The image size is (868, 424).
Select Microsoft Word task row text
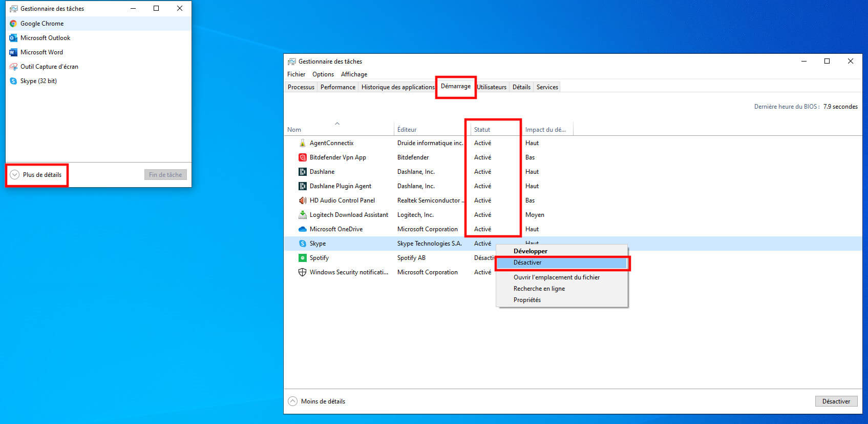click(x=41, y=52)
